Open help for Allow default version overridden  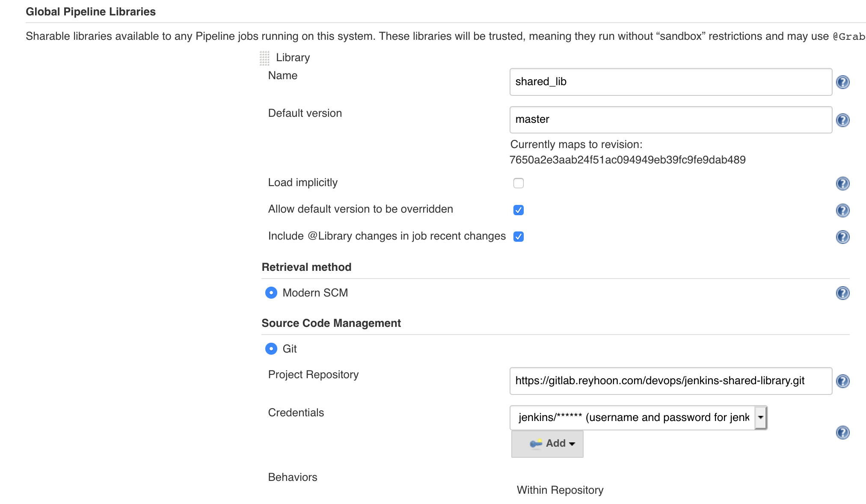click(x=842, y=210)
